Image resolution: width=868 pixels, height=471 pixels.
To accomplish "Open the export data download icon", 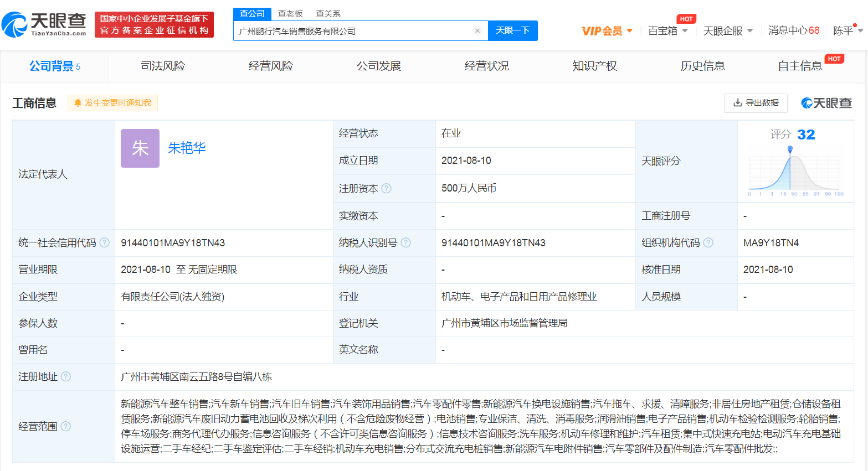I will 737,103.
